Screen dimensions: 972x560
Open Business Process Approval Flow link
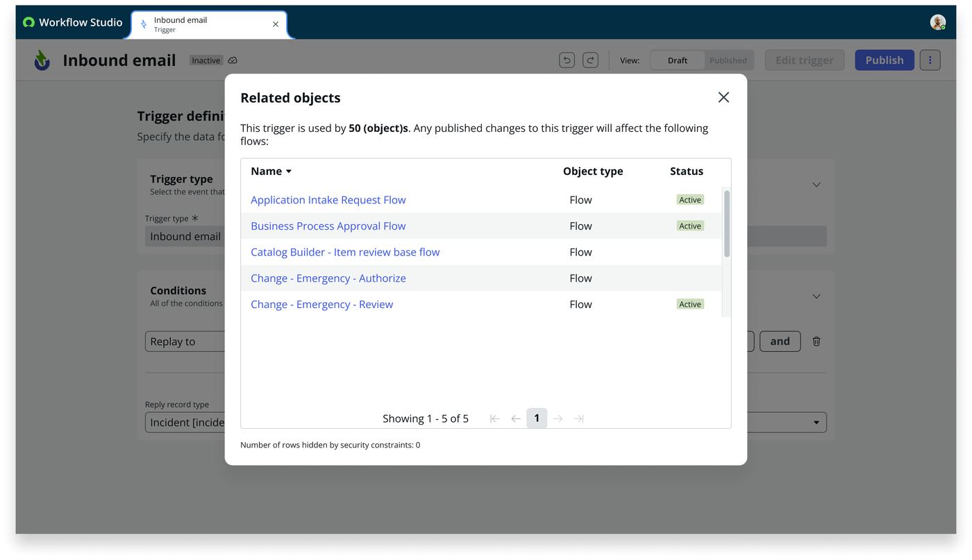(x=328, y=226)
